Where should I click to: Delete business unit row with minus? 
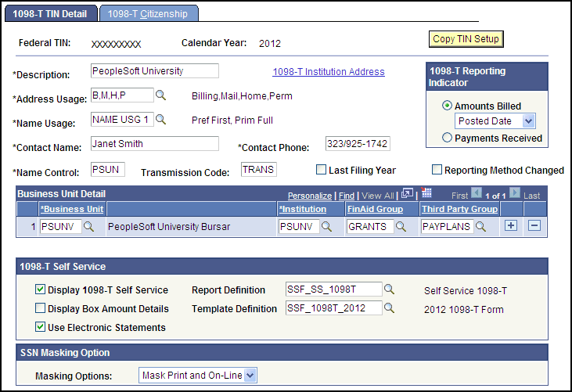pyautogui.click(x=534, y=225)
